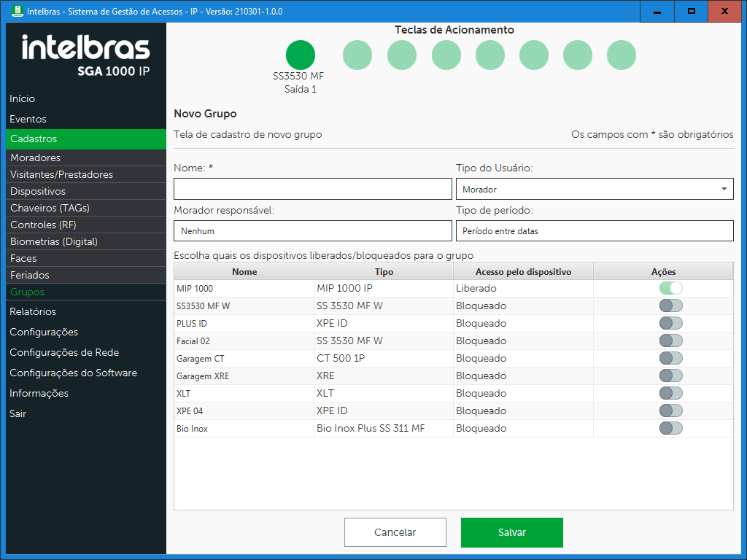The width and height of the screenshot is (747, 560).
Task: Open Configurações de Rede in sidebar
Action: point(64,352)
